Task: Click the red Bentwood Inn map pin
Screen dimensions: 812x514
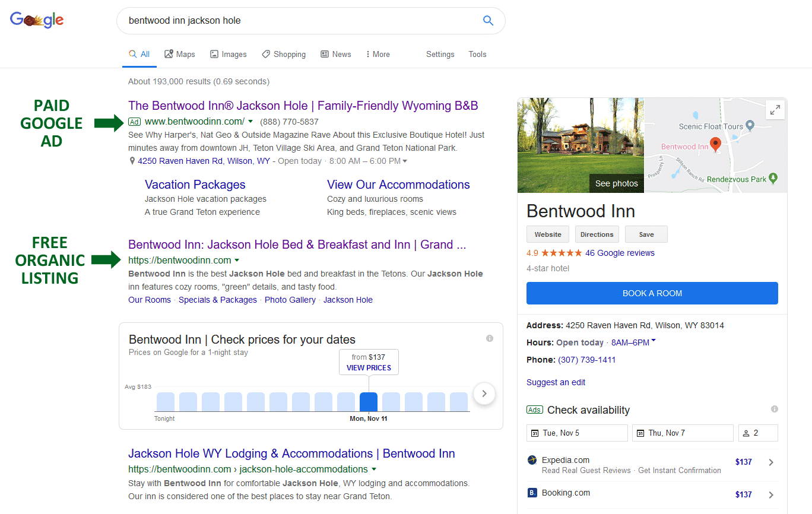Action: [715, 144]
